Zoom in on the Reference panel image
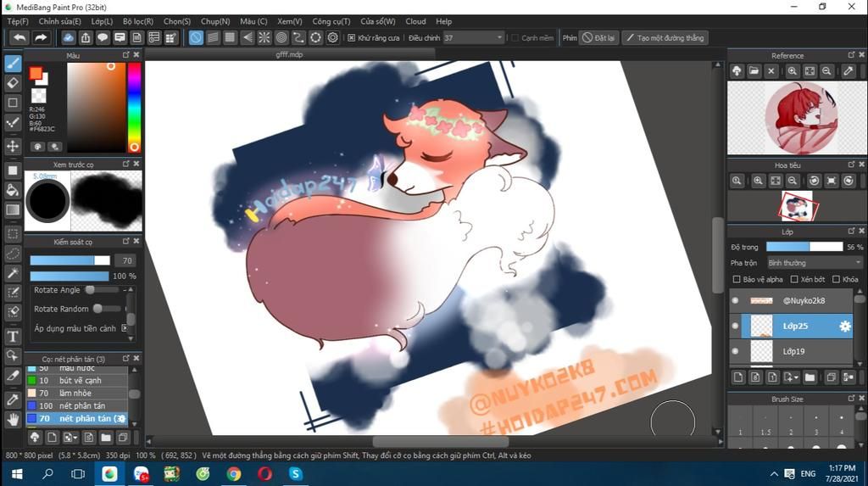 coord(793,71)
